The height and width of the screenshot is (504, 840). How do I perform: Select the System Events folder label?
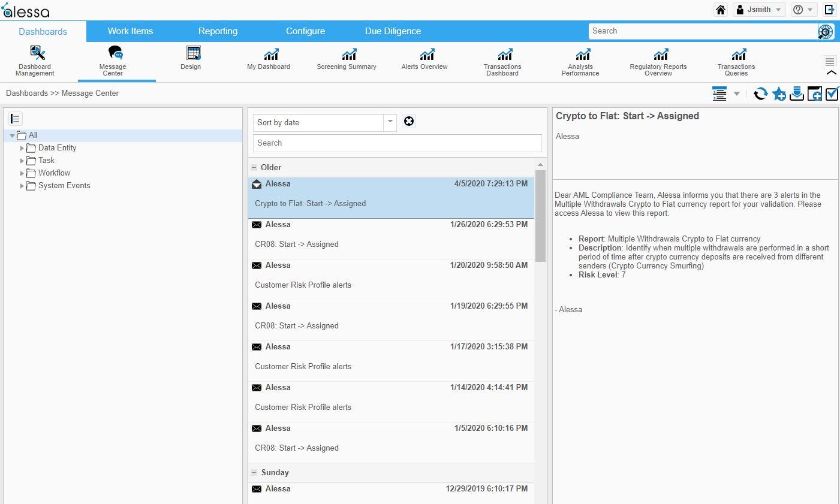coord(64,186)
